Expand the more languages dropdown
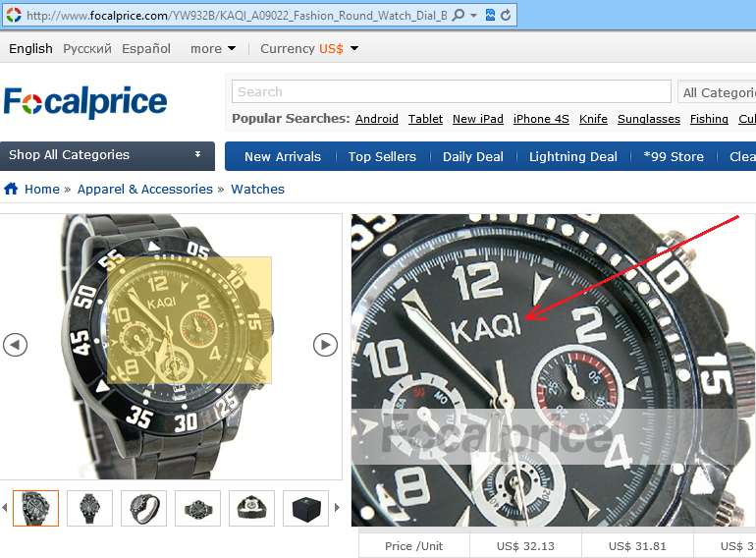This screenshot has width=756, height=558. point(213,49)
